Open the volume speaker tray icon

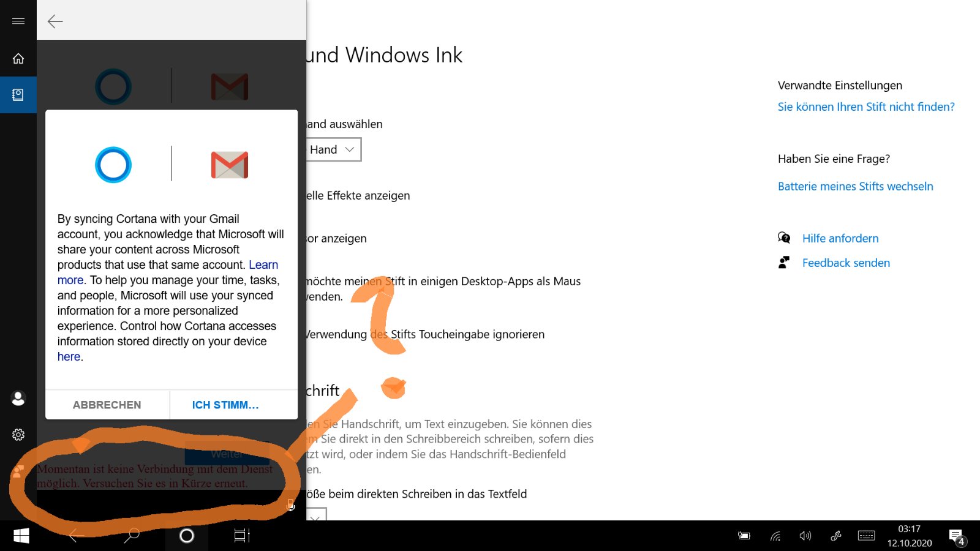tap(805, 536)
